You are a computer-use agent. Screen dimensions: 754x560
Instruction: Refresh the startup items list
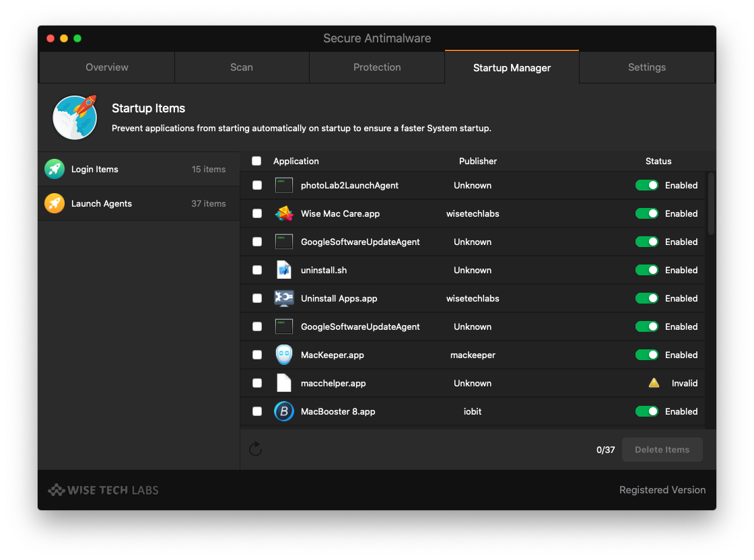255,449
